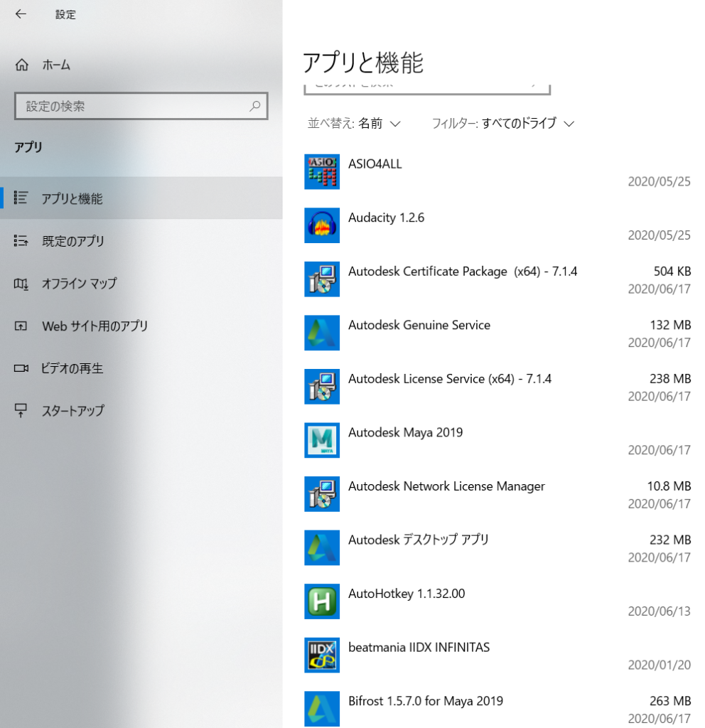Click the app list search box

click(x=427, y=89)
